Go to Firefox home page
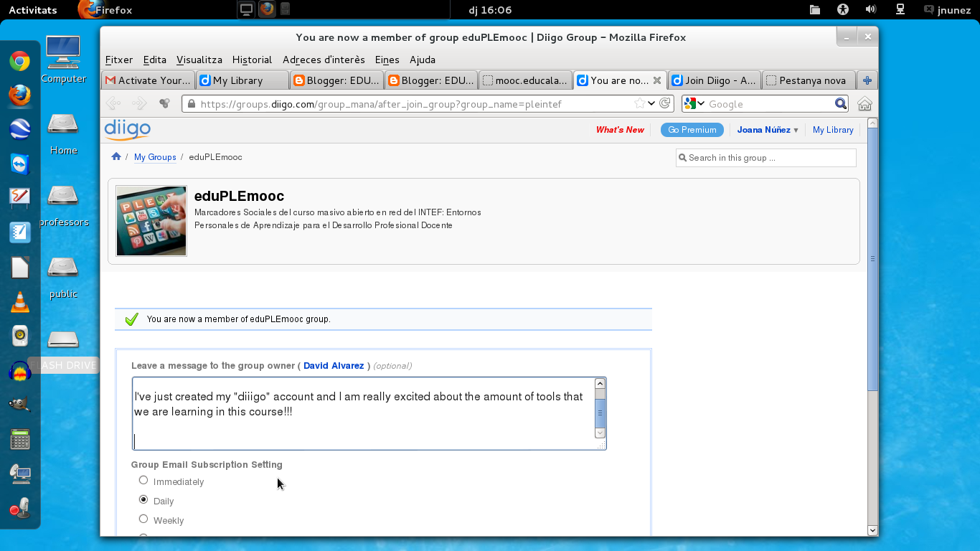This screenshot has width=980, height=551. click(864, 103)
